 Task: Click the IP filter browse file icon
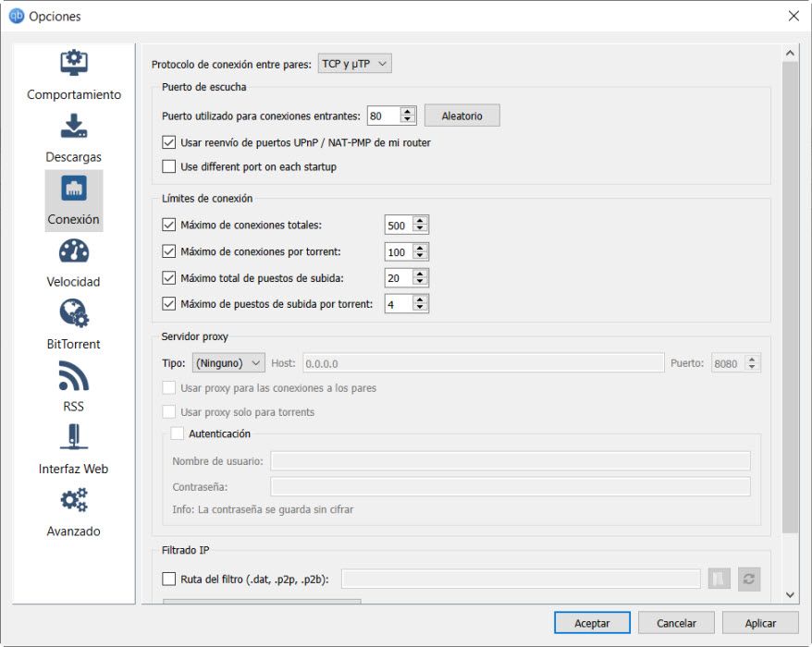[719, 579]
